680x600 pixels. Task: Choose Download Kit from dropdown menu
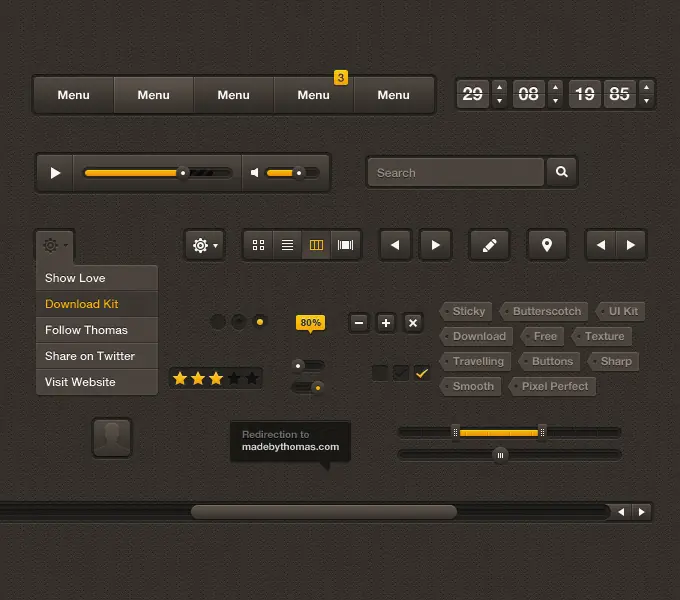pos(97,304)
